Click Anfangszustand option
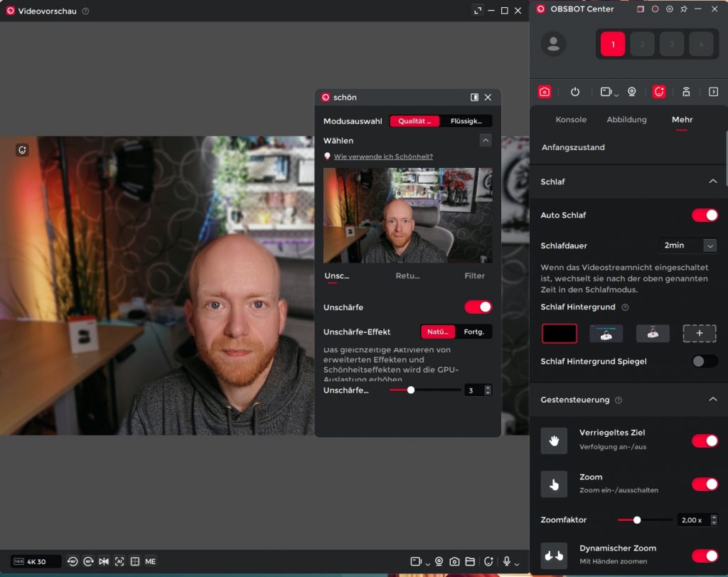The image size is (728, 577). pyautogui.click(x=573, y=147)
